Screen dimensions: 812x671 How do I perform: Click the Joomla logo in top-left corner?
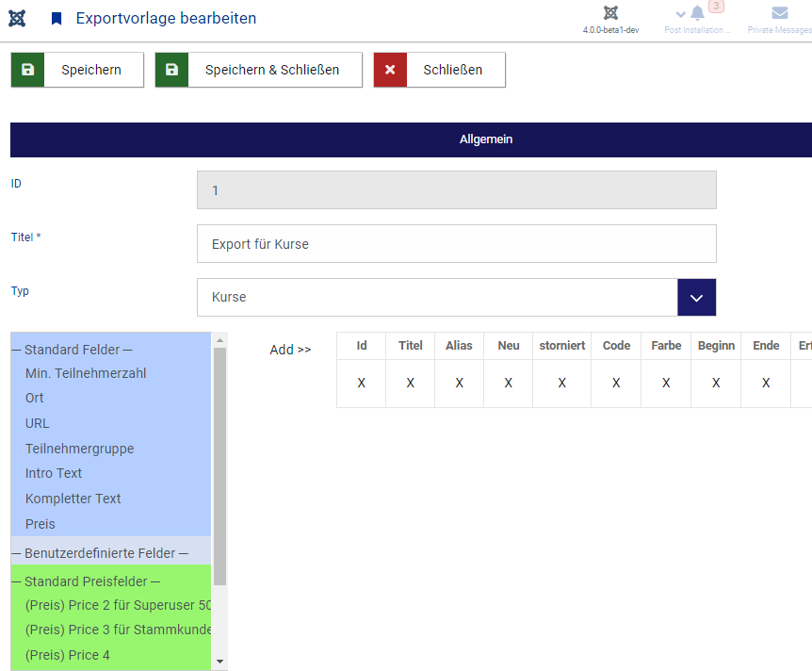(17, 19)
